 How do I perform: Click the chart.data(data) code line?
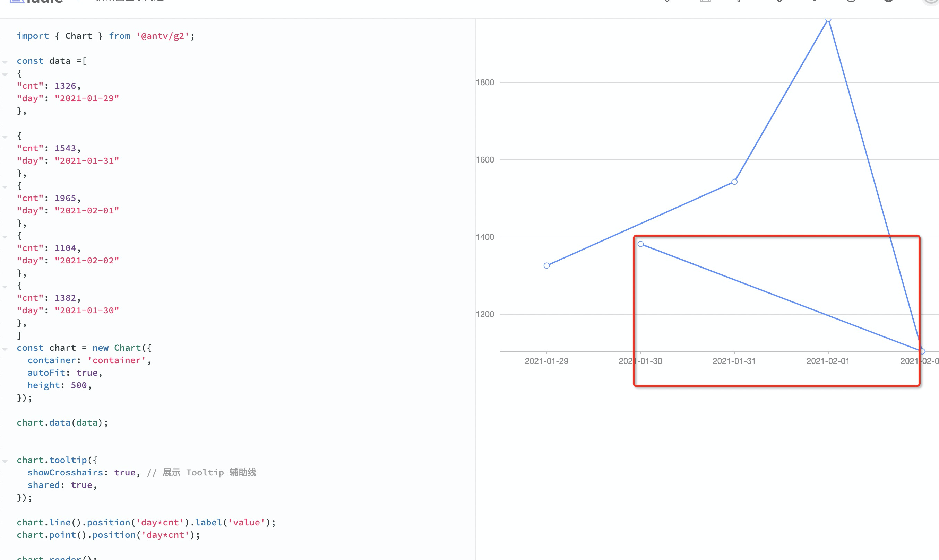(62, 423)
